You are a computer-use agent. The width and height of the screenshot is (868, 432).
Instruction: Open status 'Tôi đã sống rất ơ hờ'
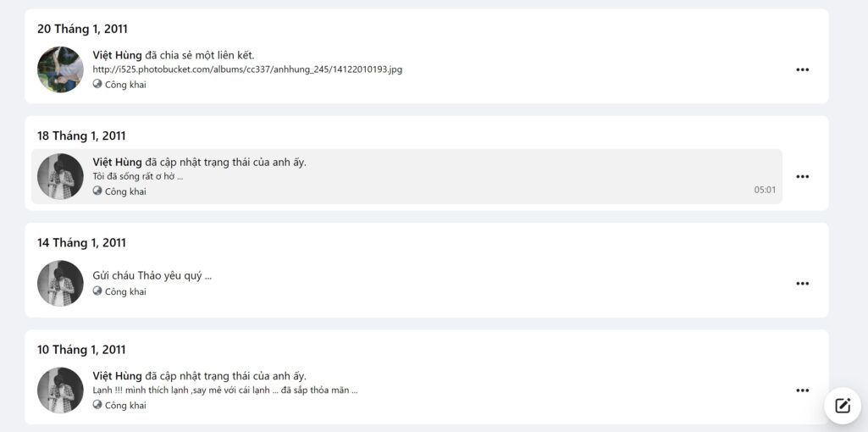point(138,177)
